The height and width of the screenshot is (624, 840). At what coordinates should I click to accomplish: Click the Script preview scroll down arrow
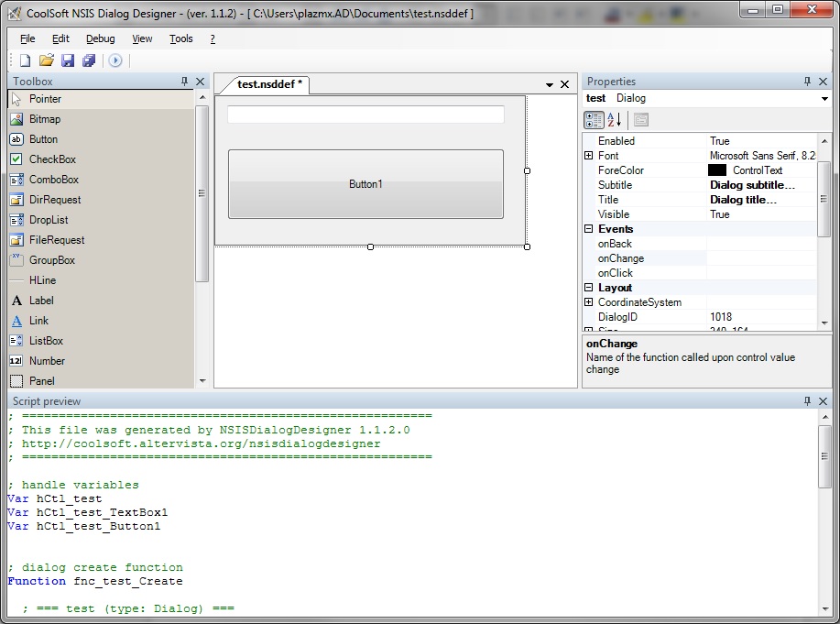point(824,609)
